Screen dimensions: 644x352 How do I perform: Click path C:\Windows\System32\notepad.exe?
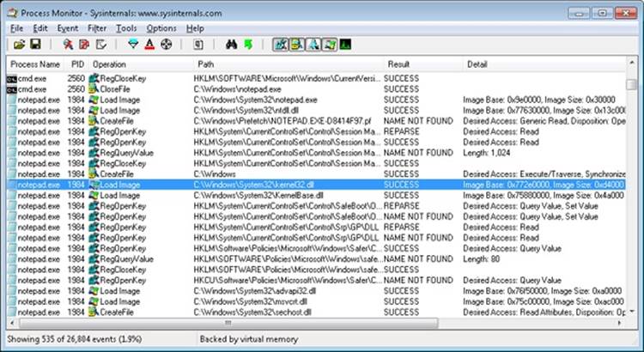(x=256, y=100)
